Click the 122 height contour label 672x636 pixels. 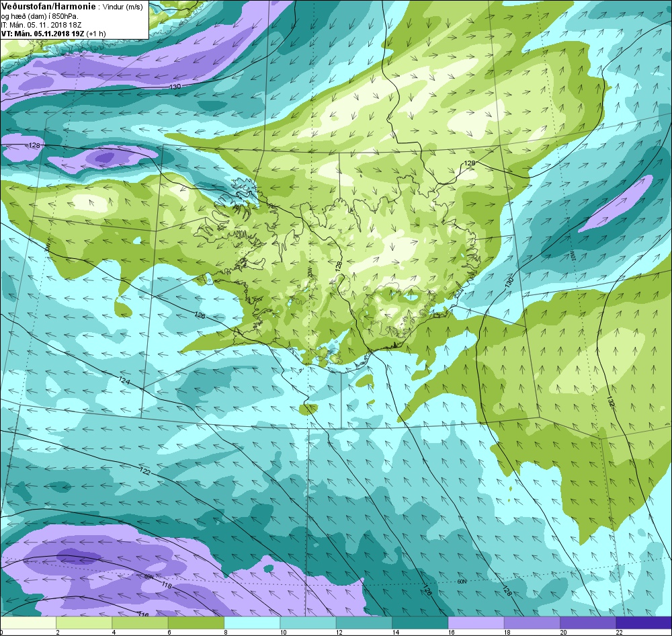coord(145,471)
